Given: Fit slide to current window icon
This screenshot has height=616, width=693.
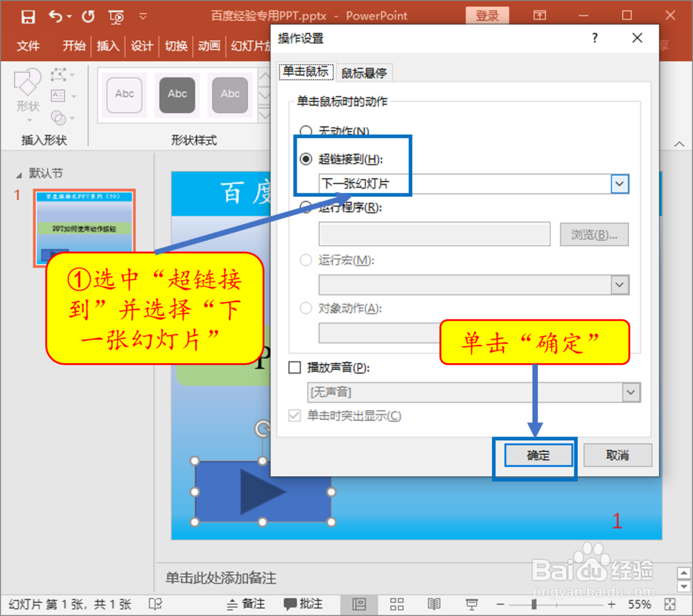Looking at the screenshot, I should 670,604.
